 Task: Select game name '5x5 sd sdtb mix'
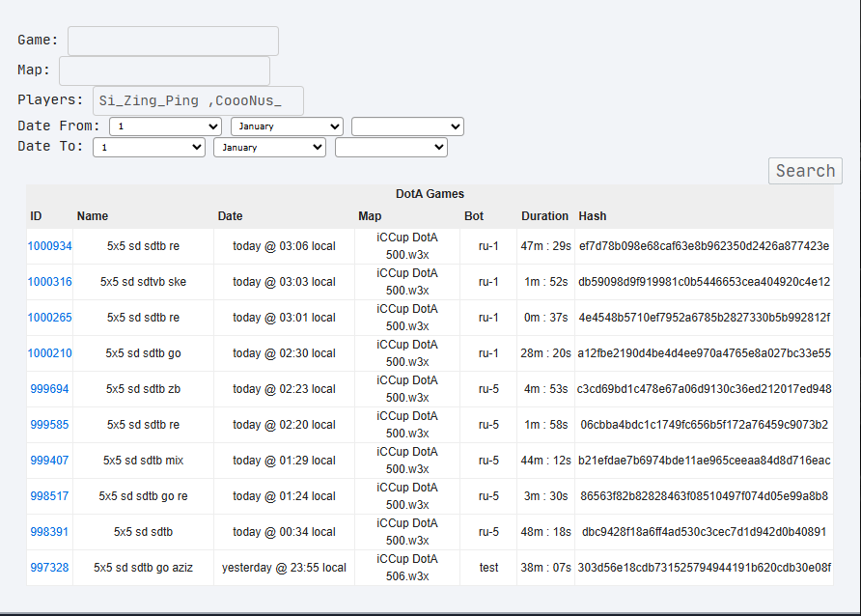[143, 461]
